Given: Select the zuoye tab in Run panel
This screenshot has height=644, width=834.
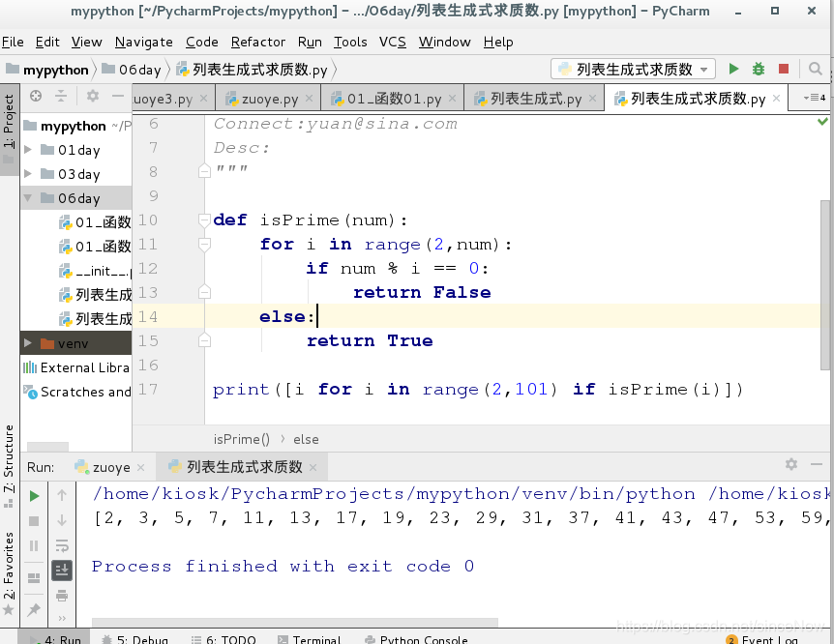Looking at the screenshot, I should (110, 467).
